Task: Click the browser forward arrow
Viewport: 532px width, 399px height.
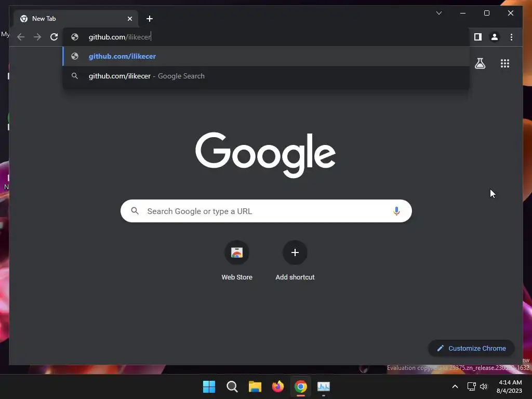Action: 37,37
